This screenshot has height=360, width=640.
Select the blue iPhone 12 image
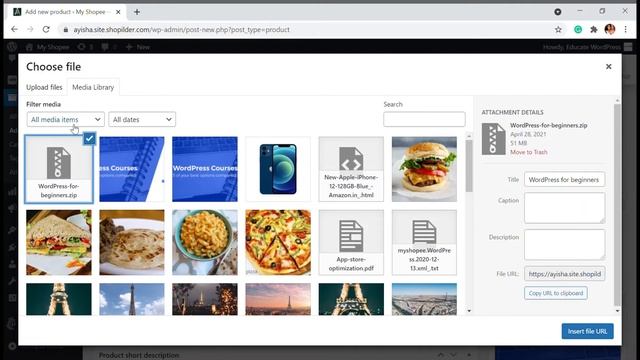click(x=278, y=169)
